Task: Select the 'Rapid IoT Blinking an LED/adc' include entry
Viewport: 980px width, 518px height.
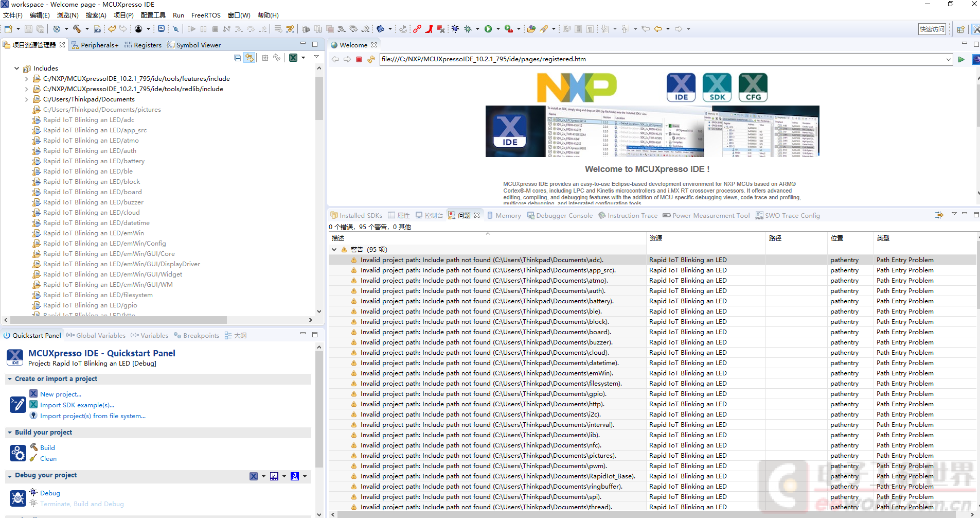Action: click(x=88, y=120)
